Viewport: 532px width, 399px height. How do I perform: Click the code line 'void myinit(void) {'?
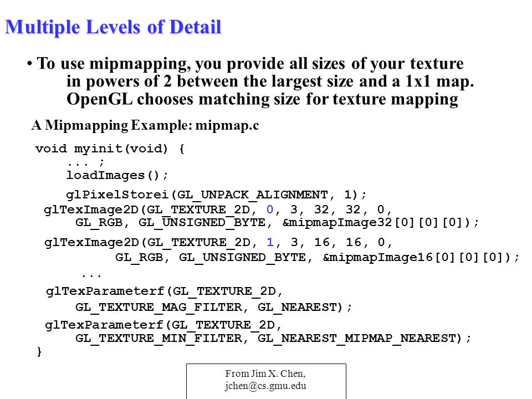[x=110, y=149]
